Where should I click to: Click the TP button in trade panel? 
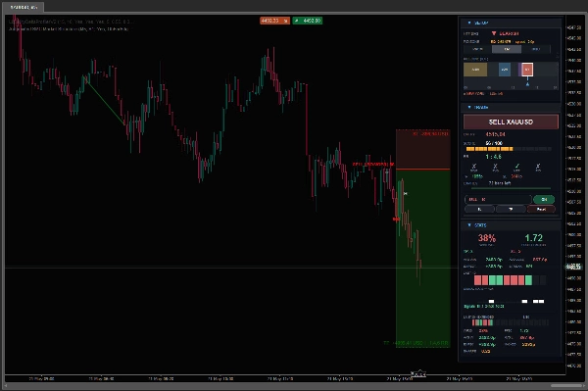511,209
